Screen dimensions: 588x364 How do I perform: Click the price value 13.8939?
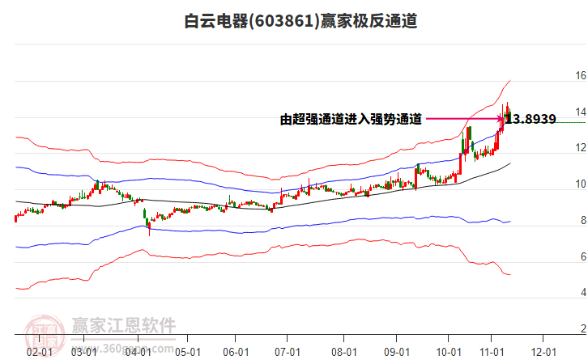530,119
